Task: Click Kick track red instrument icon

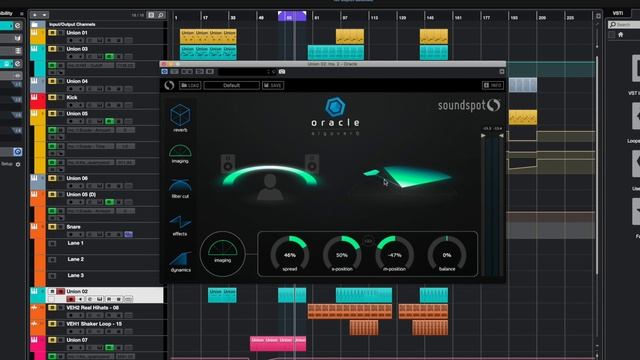Action: click(x=34, y=98)
